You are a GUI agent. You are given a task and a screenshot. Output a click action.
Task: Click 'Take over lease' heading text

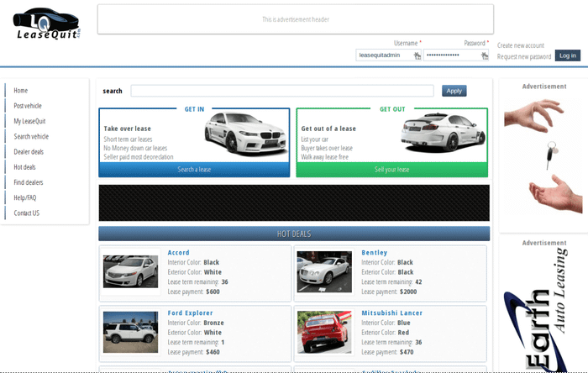point(127,129)
